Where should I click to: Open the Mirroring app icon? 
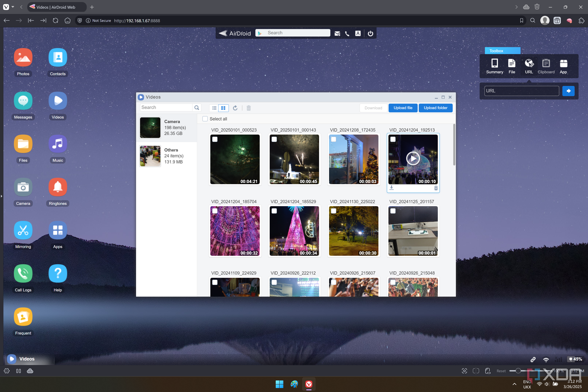pos(23,230)
